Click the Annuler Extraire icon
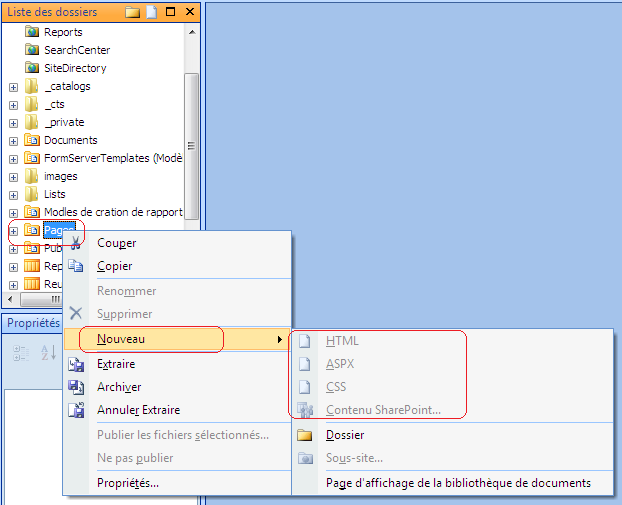This screenshot has height=505, width=622. pyautogui.click(x=76, y=410)
